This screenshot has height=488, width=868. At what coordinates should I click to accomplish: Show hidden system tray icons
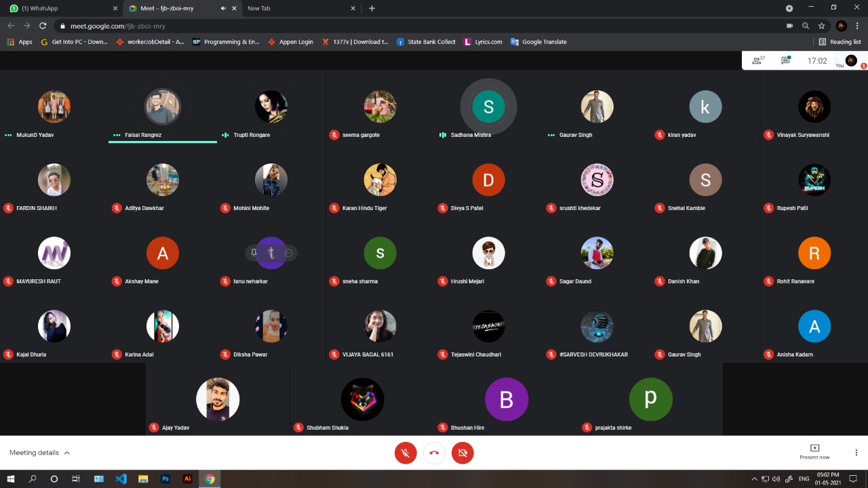point(754,479)
